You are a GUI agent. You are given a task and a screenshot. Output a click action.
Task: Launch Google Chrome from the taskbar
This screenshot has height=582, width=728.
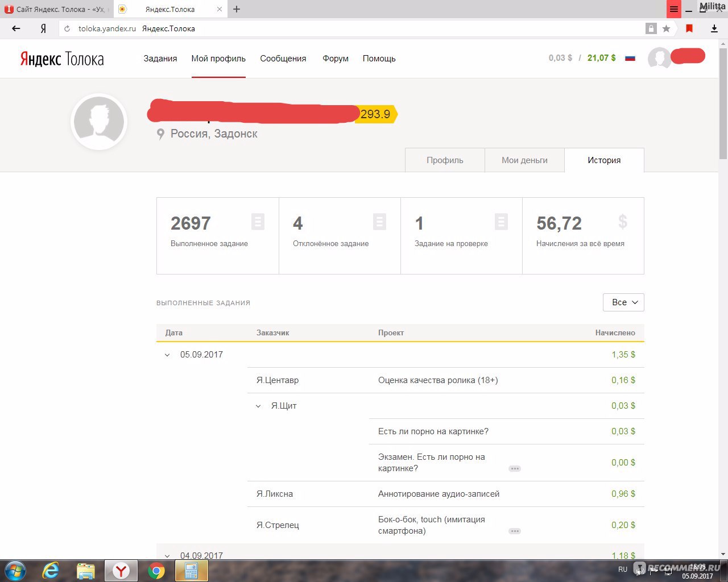click(156, 571)
